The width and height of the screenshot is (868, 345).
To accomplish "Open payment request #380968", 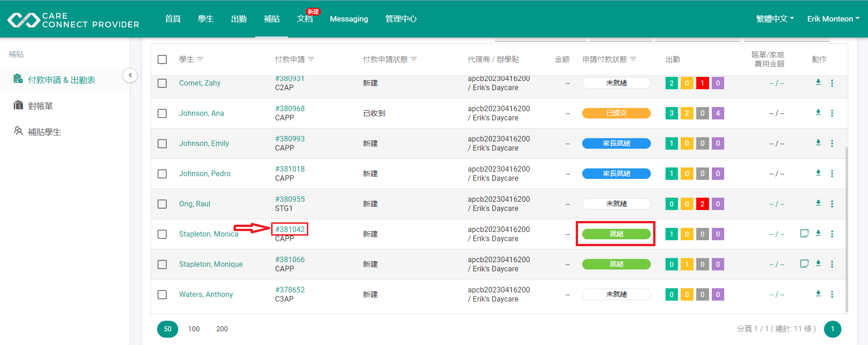I will (x=290, y=108).
